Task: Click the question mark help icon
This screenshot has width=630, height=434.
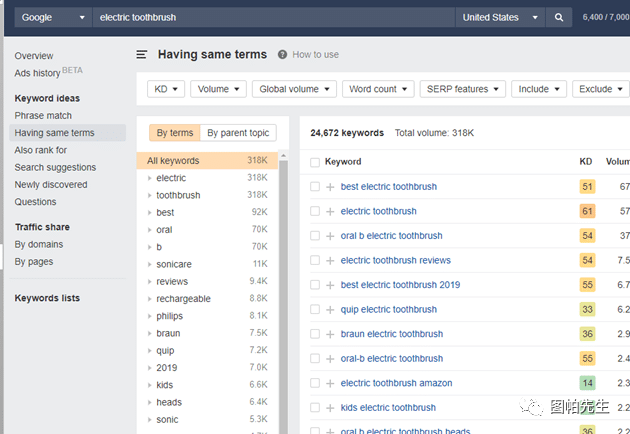Action: [282, 55]
